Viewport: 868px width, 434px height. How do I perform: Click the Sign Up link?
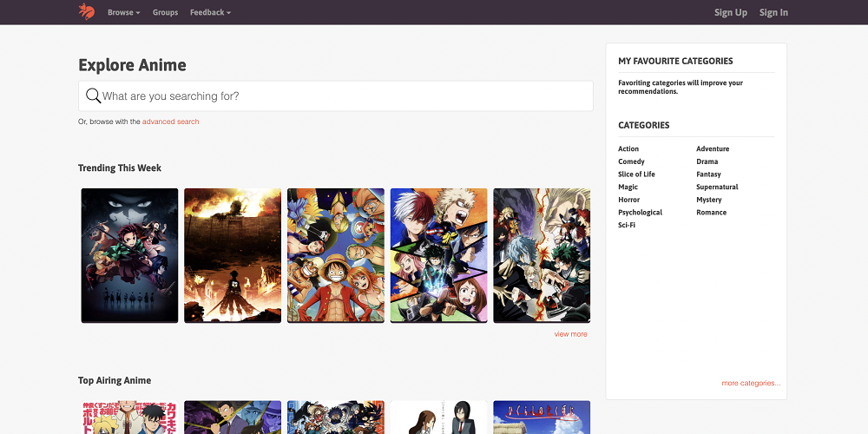point(730,13)
